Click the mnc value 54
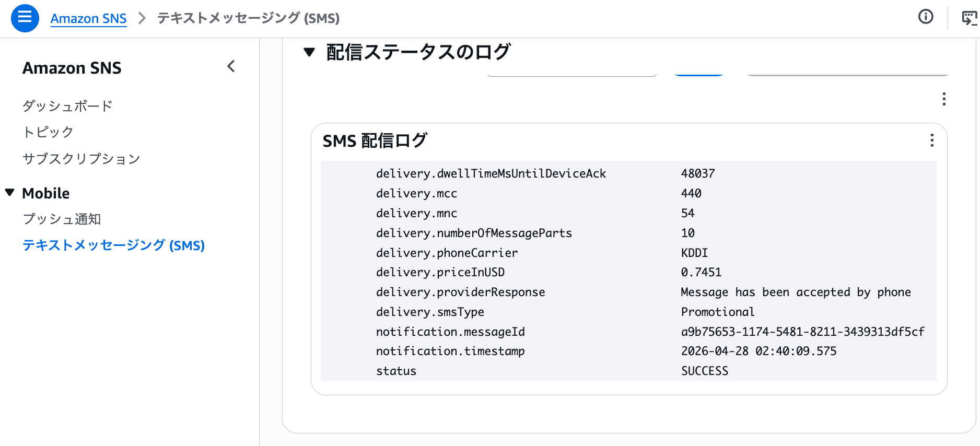980x446 pixels. pyautogui.click(x=687, y=213)
